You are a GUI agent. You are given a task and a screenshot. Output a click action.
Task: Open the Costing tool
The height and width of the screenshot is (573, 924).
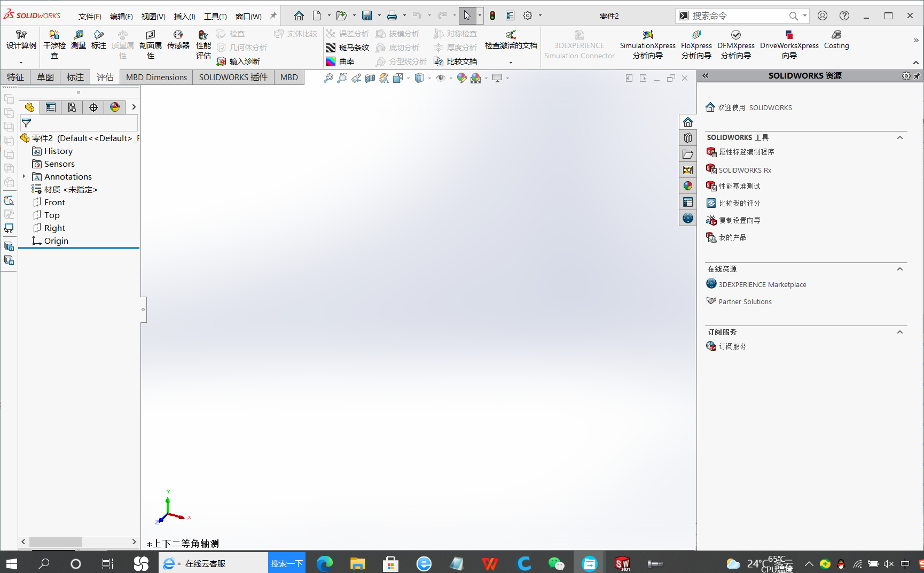tap(836, 43)
